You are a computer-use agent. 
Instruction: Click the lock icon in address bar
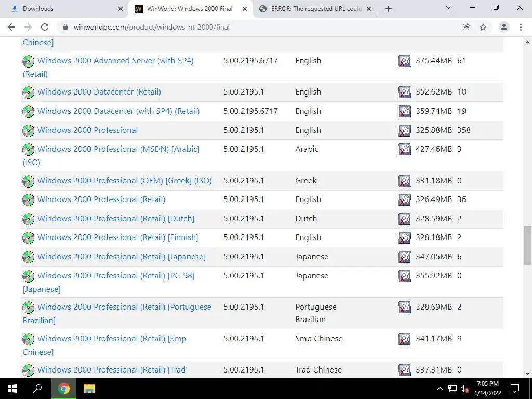pos(65,27)
